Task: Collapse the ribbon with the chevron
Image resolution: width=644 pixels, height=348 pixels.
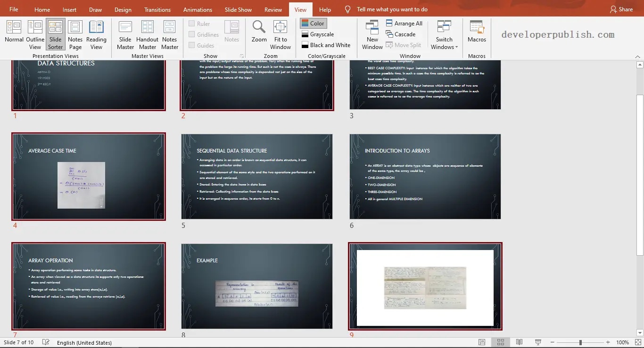Action: point(637,56)
